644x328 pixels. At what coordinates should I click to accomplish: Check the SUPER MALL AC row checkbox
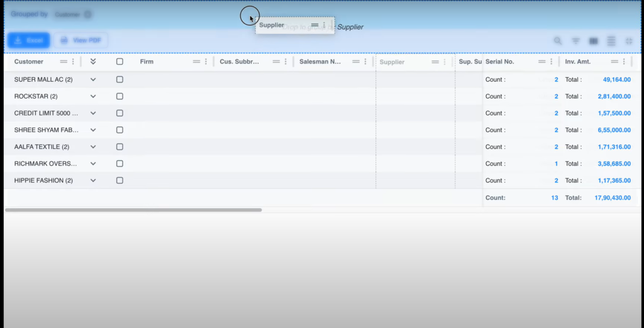click(x=119, y=80)
